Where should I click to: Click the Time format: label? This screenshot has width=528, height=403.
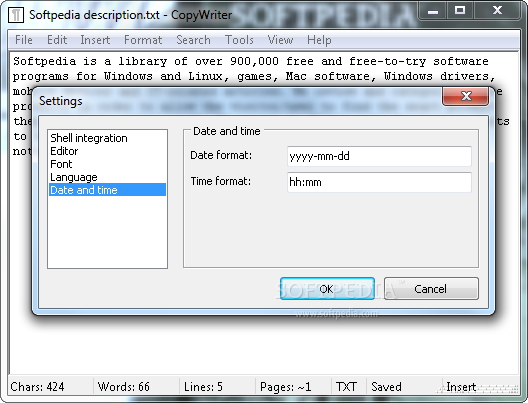coord(221,181)
